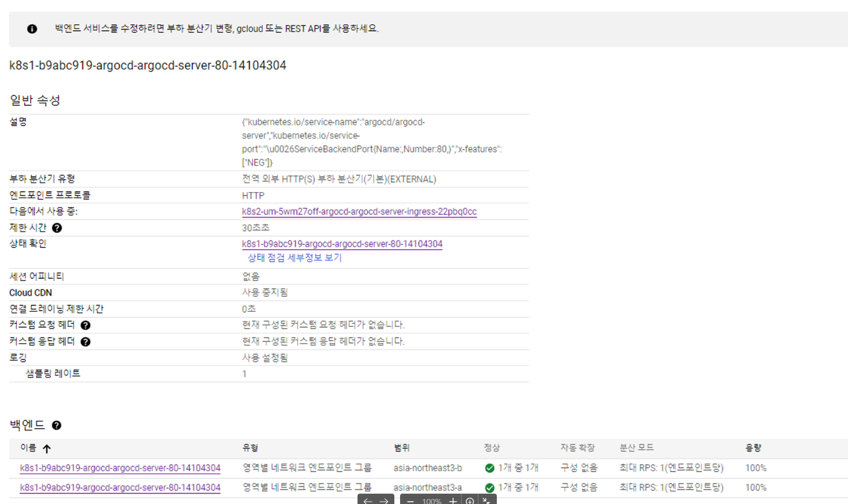
Task: Click the banner message about gcloud or REST API
Action: point(216,29)
